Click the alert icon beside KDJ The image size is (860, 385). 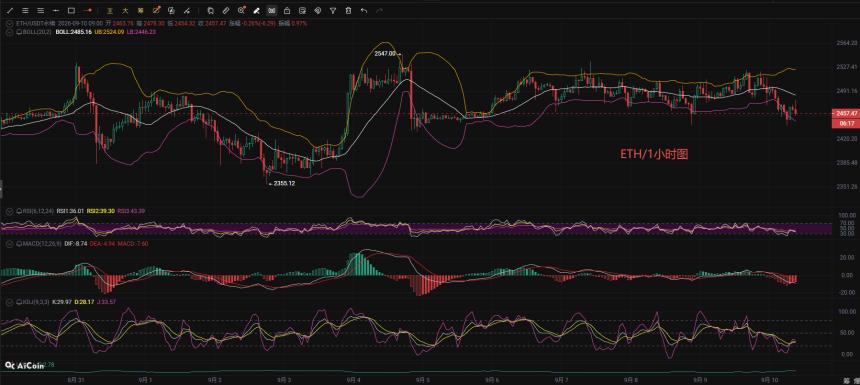click(x=20, y=302)
